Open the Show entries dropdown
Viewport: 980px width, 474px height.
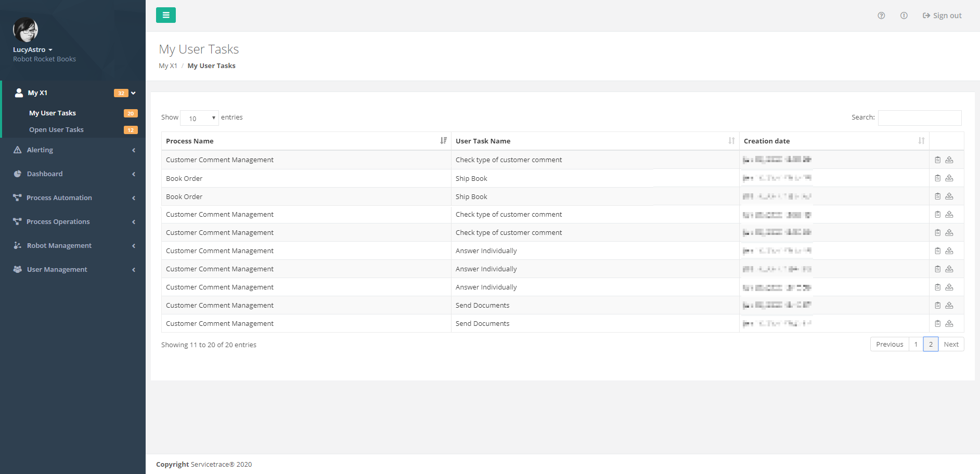199,117
